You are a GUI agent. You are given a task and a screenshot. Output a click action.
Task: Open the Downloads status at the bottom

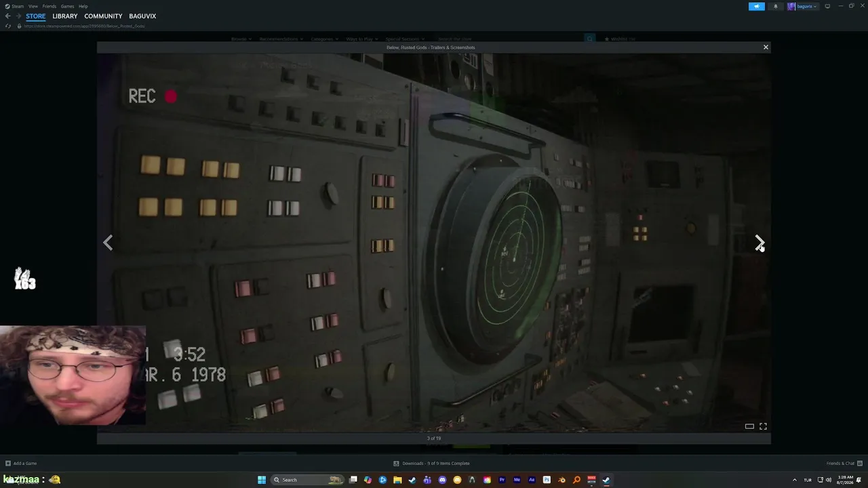tap(432, 464)
